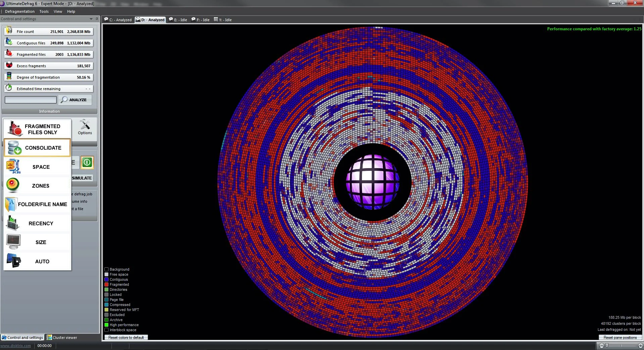Click the 00:00:00 timer in status bar
Viewport: 644px width, 350px height.
coord(44,346)
